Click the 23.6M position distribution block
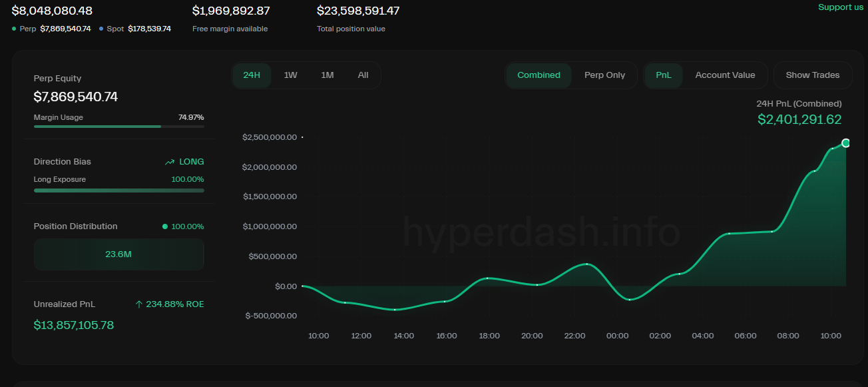868x387 pixels. [x=118, y=254]
